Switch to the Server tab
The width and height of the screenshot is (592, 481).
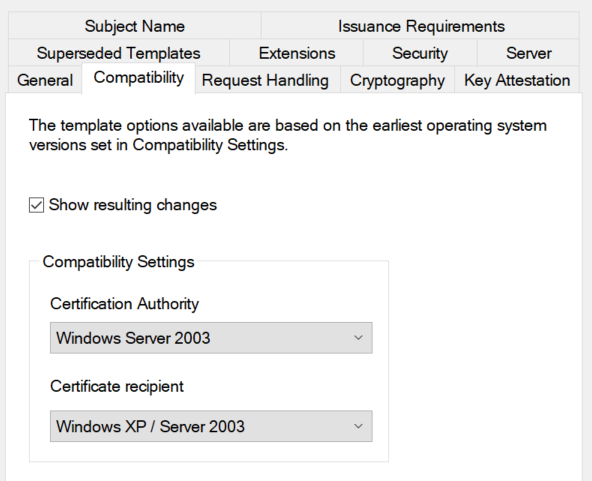528,53
